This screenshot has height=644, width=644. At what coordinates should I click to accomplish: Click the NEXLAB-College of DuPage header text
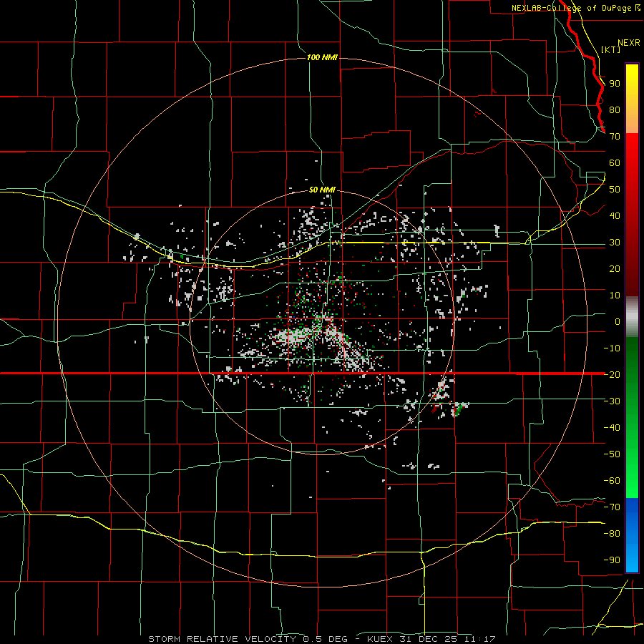[576, 8]
